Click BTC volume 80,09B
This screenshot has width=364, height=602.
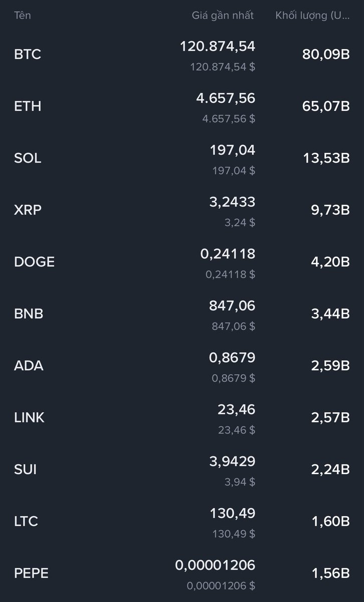click(326, 55)
